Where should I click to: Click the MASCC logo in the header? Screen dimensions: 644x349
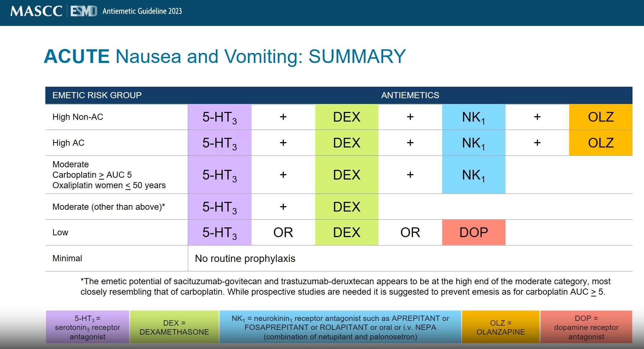point(36,11)
